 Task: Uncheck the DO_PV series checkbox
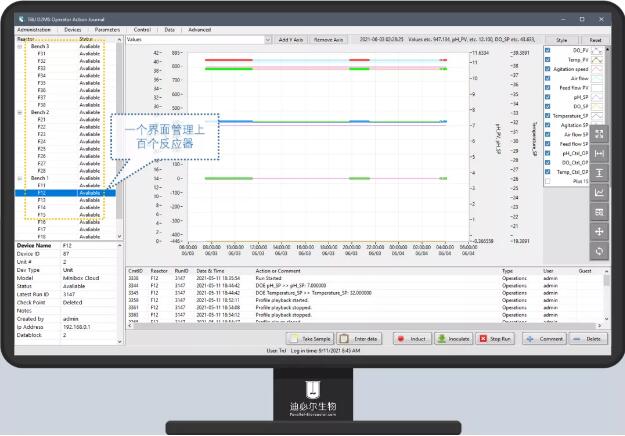(548, 50)
